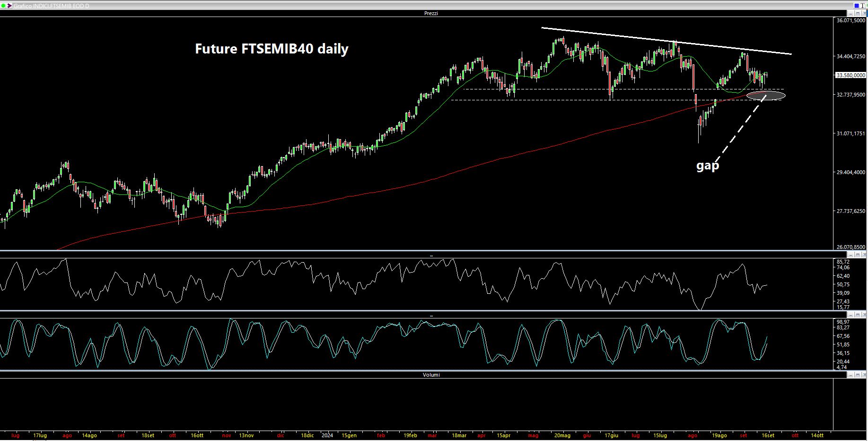The width and height of the screenshot is (868, 441).
Task: Click the Volumi panel title
Action: pos(431,375)
